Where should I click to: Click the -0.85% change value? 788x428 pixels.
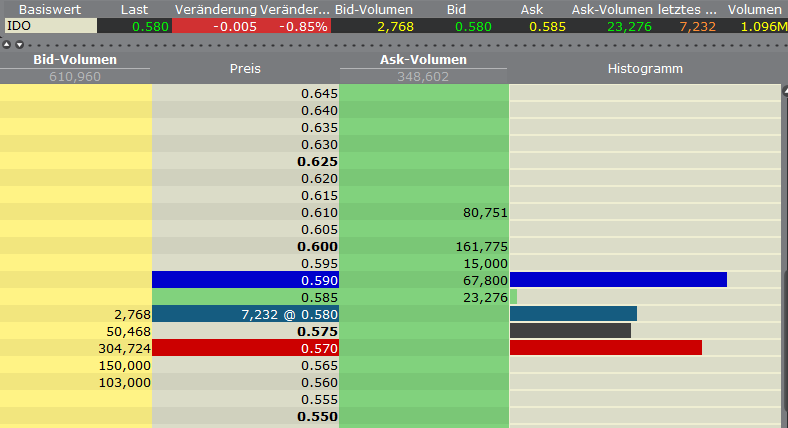pos(303,26)
